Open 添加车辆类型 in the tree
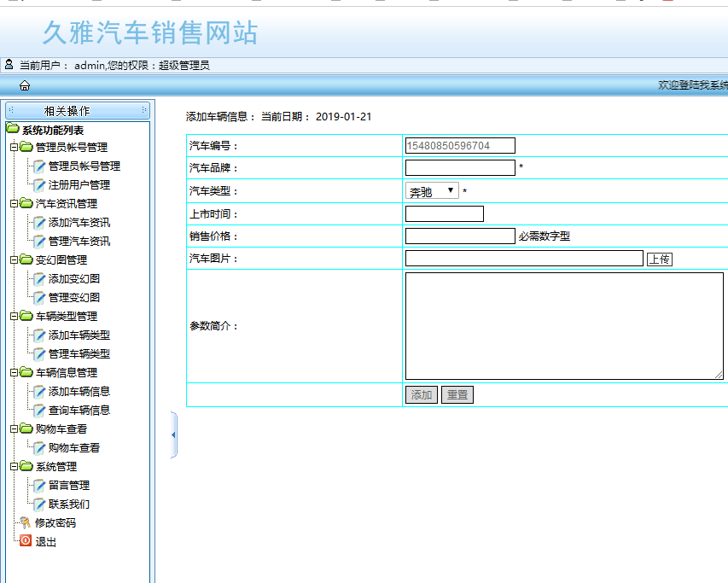Image resolution: width=728 pixels, height=583 pixels. (x=79, y=335)
